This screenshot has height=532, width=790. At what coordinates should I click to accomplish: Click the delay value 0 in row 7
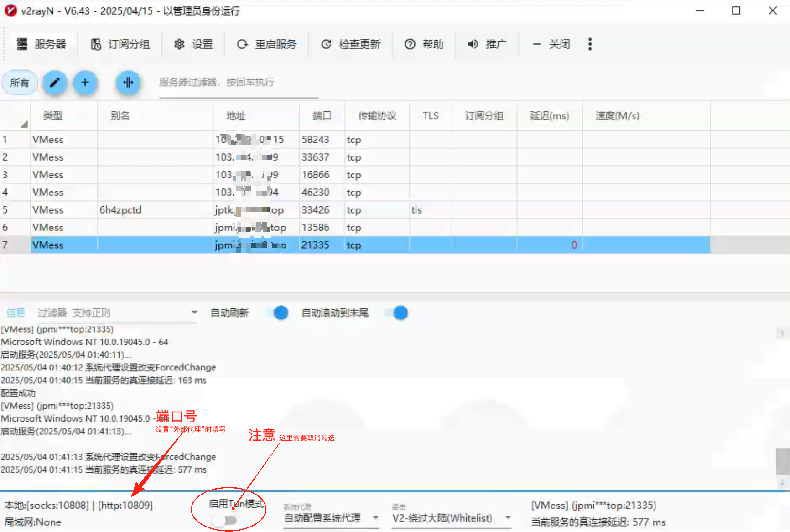click(x=574, y=245)
